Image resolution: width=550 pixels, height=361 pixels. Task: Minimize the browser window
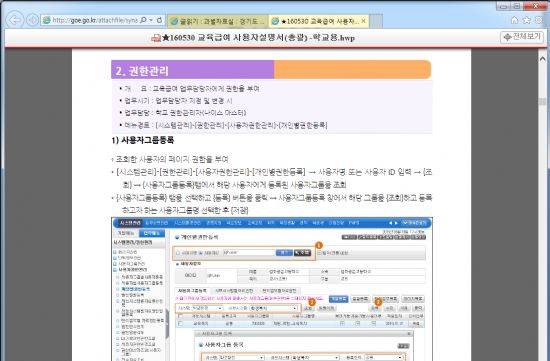(x=504, y=6)
